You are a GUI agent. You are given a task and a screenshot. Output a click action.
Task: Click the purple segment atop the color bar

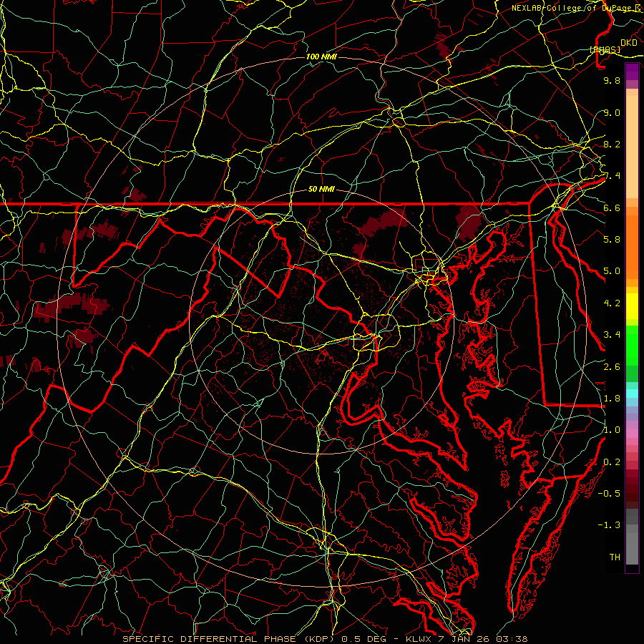coord(632,72)
